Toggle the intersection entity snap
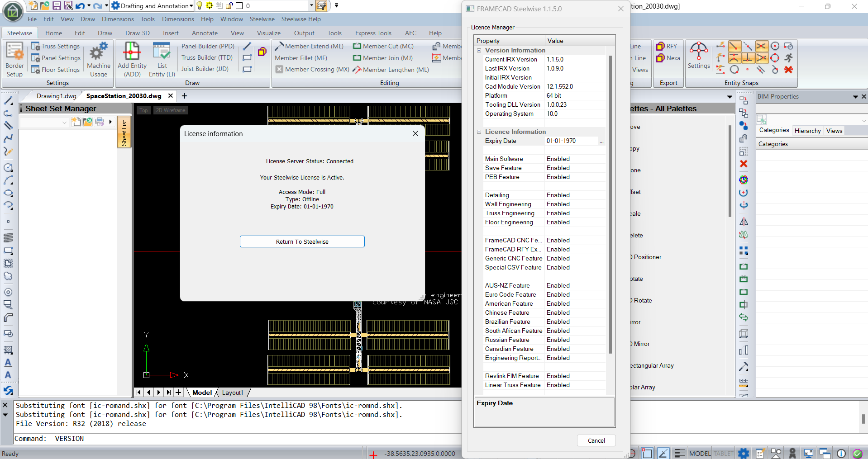Viewport: 868px width, 459px height. point(761,46)
